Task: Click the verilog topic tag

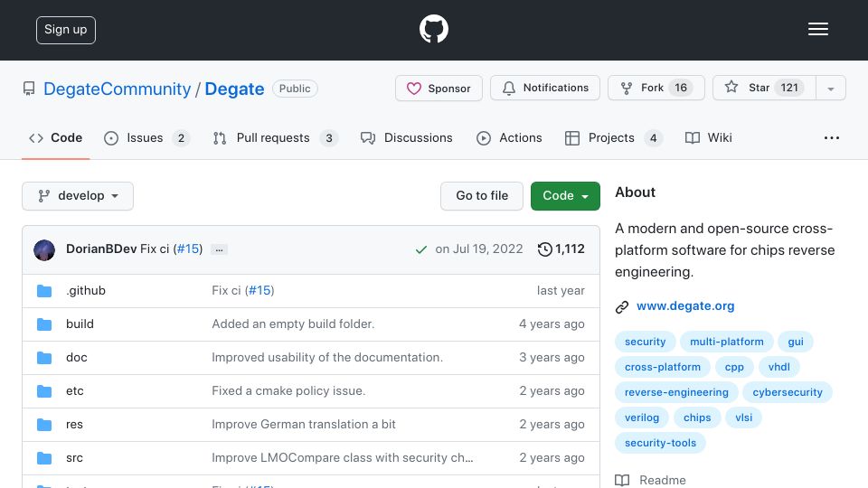Action: 642,418
